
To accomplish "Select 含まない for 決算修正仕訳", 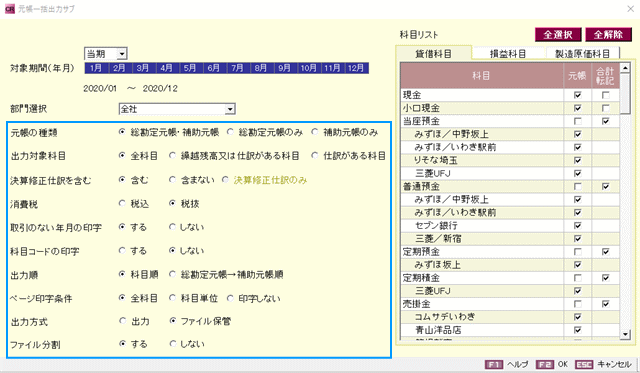I will 173,180.
